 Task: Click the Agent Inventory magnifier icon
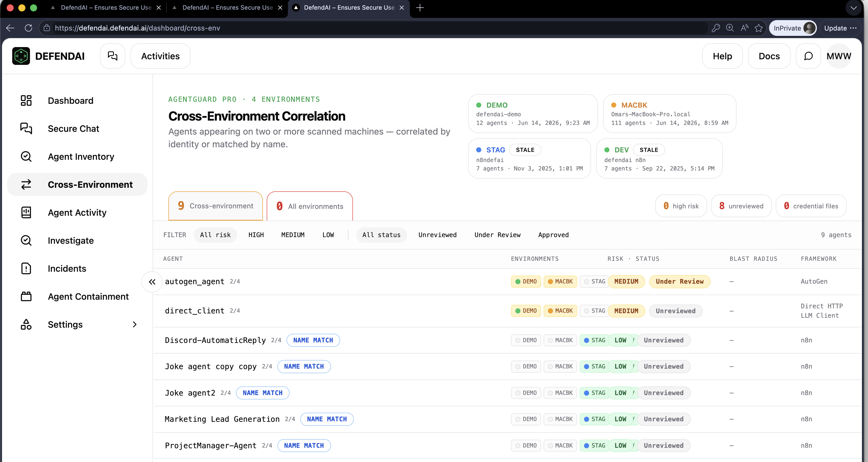click(x=26, y=156)
